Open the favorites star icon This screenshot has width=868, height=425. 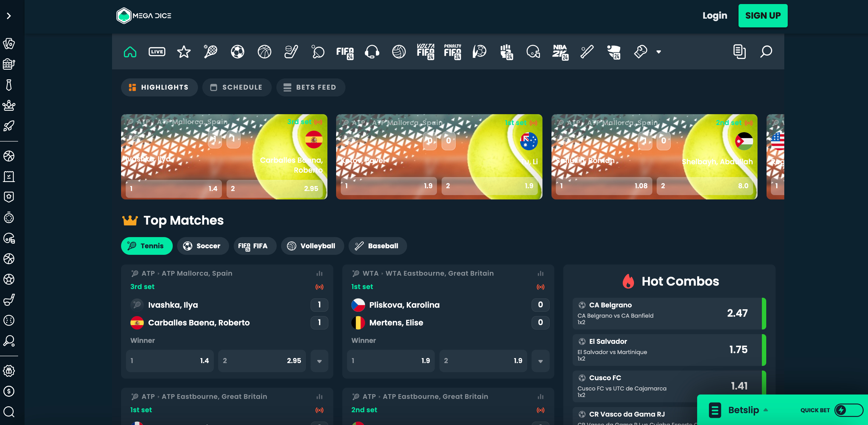point(184,52)
